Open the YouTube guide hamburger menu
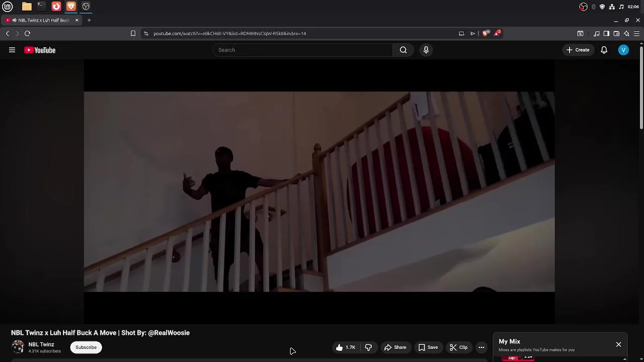This screenshot has width=644, height=362. [x=12, y=50]
